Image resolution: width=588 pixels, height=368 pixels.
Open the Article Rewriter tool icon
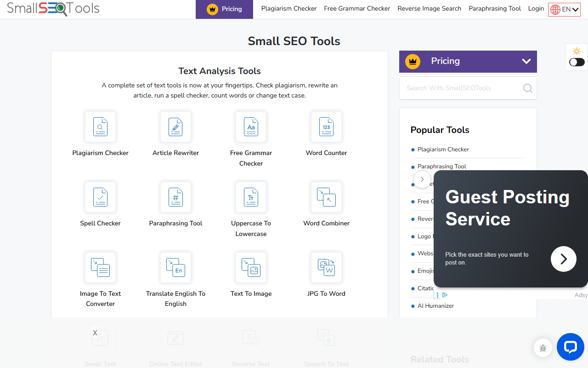pos(175,126)
